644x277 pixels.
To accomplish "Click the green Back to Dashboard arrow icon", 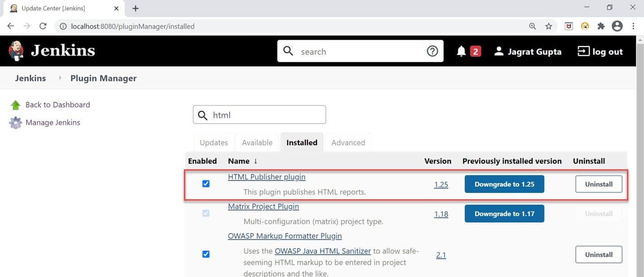I will pos(16,105).
